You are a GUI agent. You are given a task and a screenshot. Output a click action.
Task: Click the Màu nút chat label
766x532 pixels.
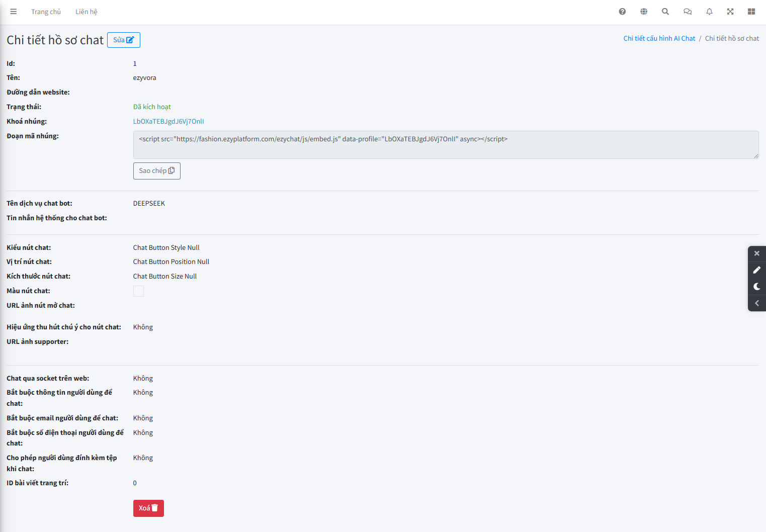28,291
